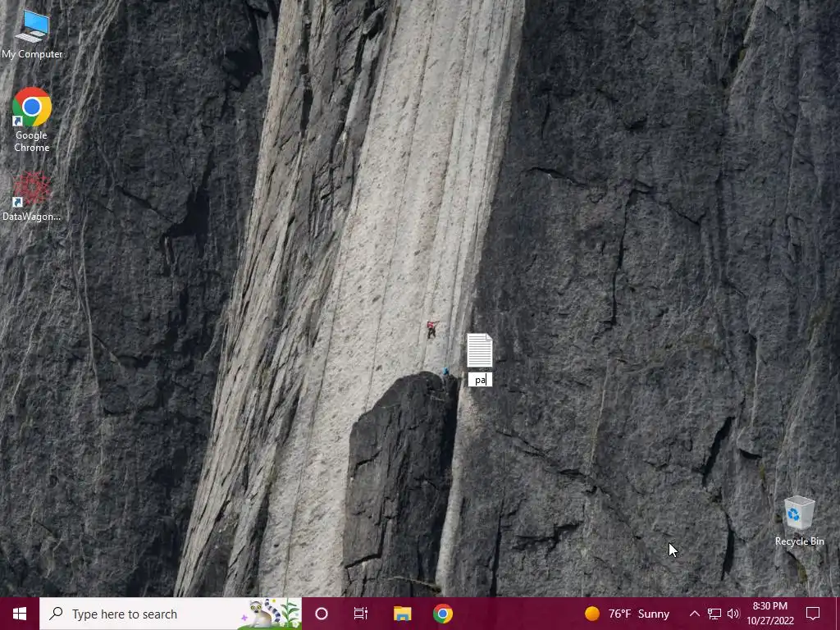Viewport: 840px width, 630px height.
Task: Select the Recycle Bin icon
Action: coord(799,521)
